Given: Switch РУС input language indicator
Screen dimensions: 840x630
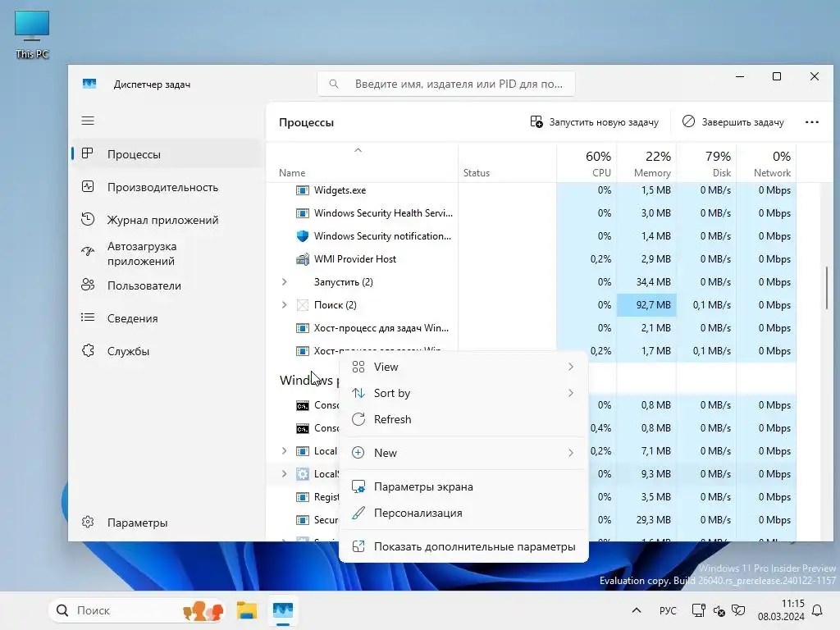Looking at the screenshot, I should (668, 610).
